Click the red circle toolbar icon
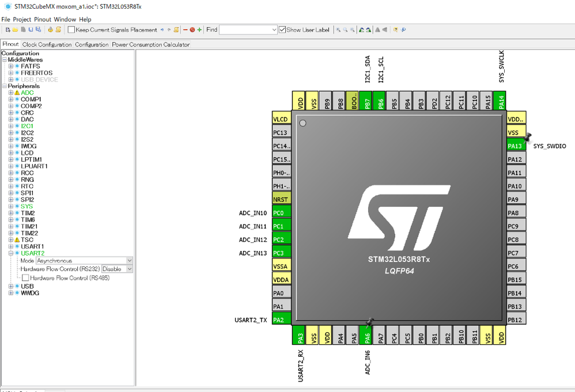This screenshot has height=392, width=575. click(x=192, y=30)
